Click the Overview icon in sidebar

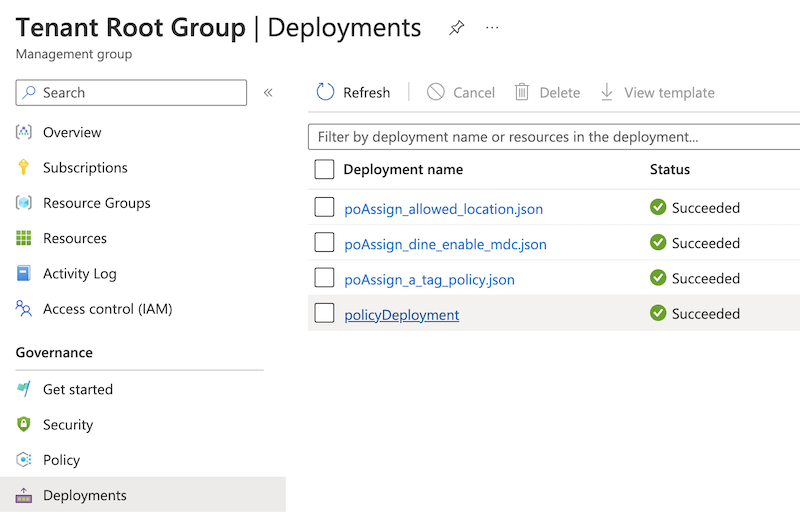(x=24, y=132)
